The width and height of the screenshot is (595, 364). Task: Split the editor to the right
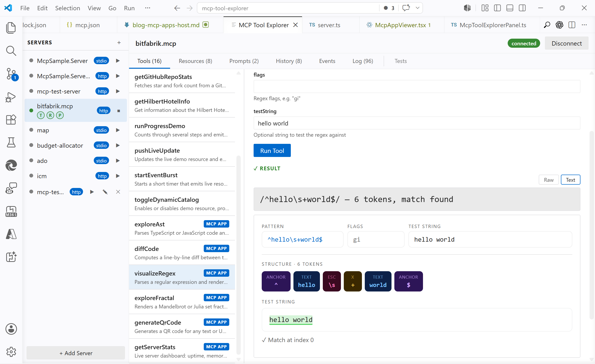coord(572,25)
